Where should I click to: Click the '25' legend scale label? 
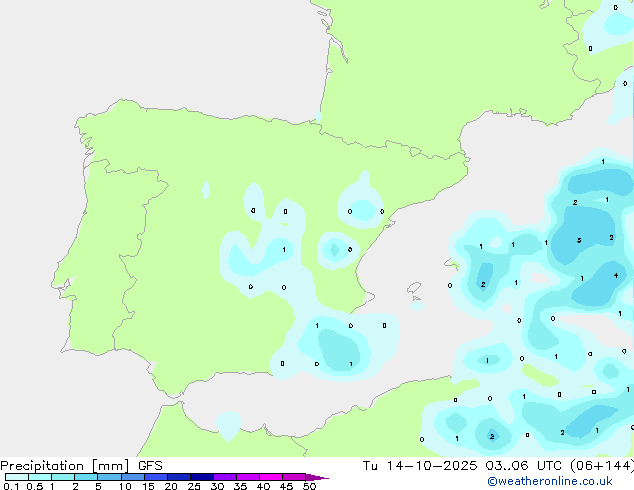[x=194, y=486]
